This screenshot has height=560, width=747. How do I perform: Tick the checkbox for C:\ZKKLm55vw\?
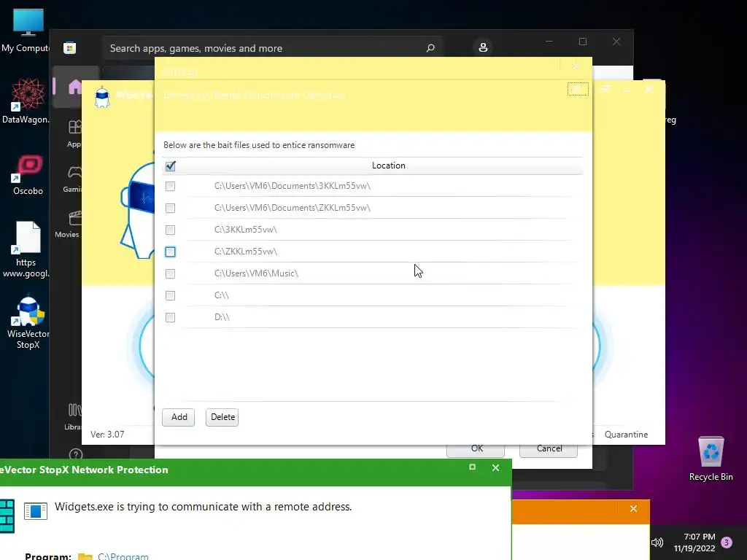[170, 252]
